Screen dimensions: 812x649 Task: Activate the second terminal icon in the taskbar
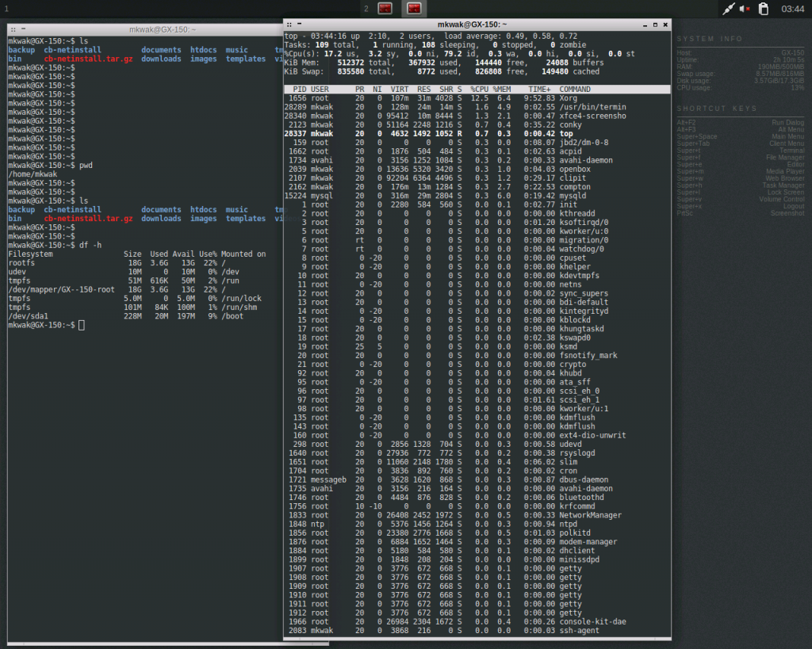click(414, 8)
